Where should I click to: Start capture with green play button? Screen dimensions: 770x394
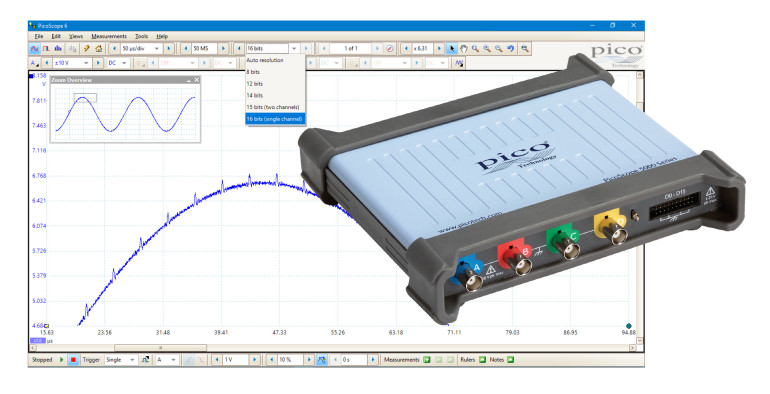tap(62, 360)
